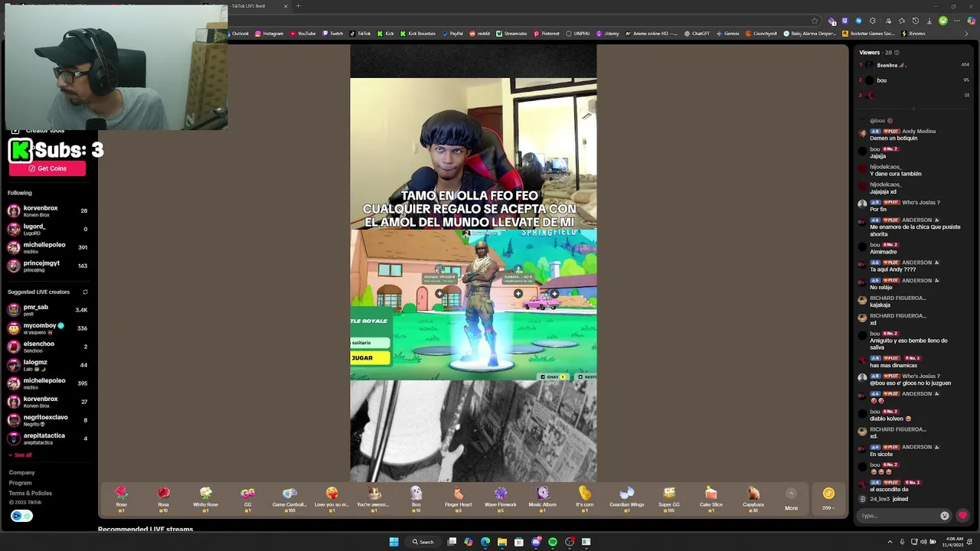Send the White Rose gift

[205, 498]
